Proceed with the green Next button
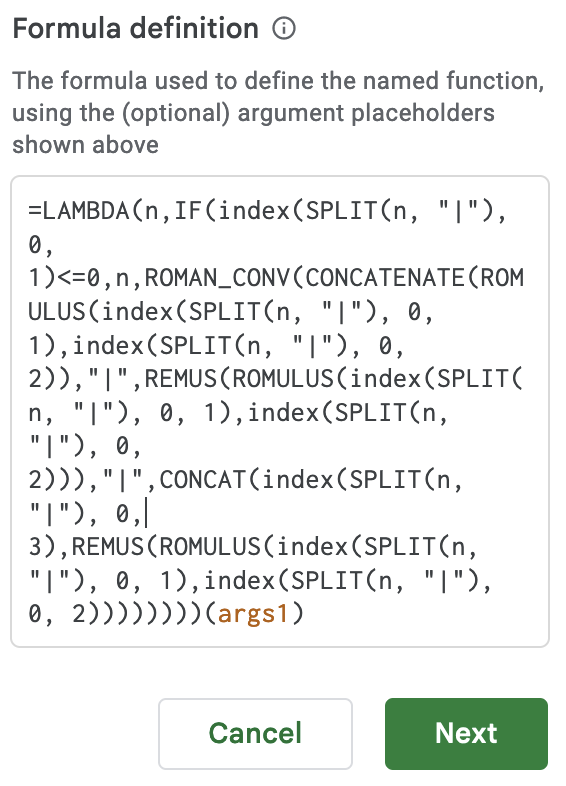The width and height of the screenshot is (566, 786). click(x=466, y=733)
